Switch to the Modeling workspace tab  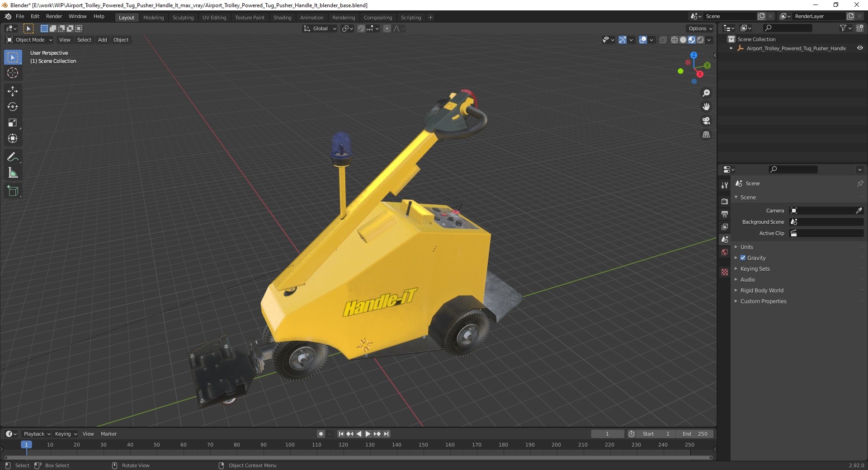pos(153,18)
